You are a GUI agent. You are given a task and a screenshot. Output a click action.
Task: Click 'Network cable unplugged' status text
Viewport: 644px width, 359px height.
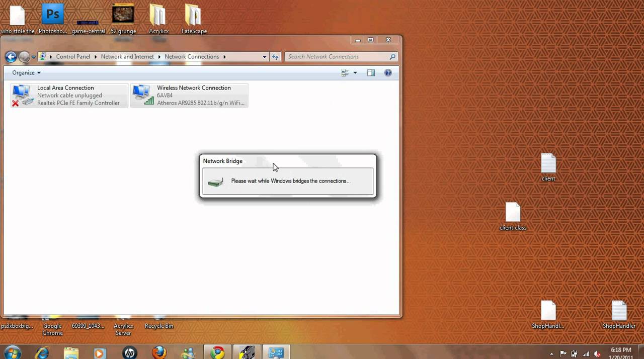click(x=69, y=96)
